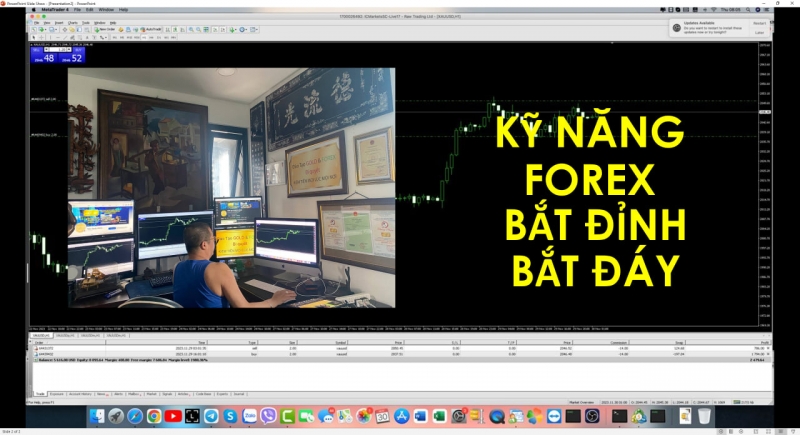Zoom in the chart with magnifier plus
Screen dimensions: 800x435
coord(191,30)
